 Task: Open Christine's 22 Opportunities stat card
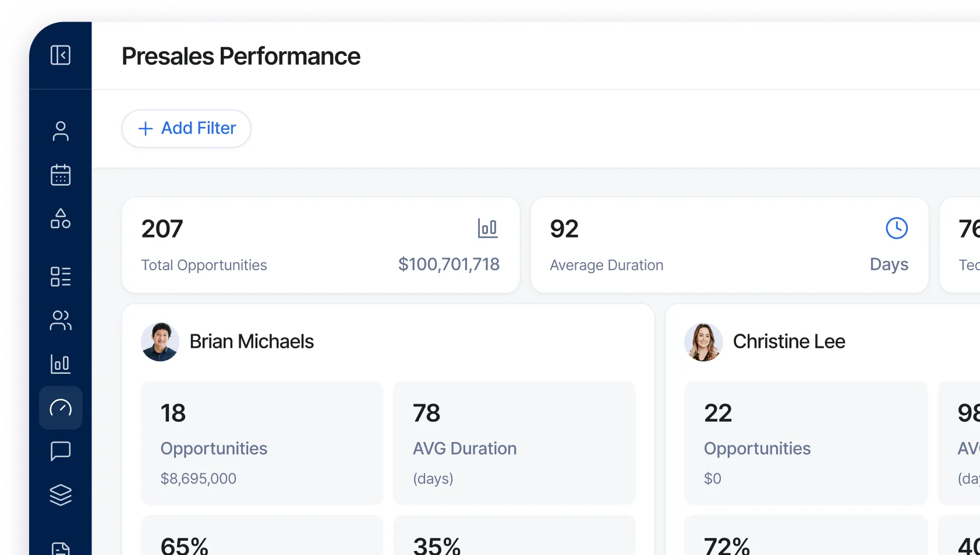pyautogui.click(x=805, y=444)
